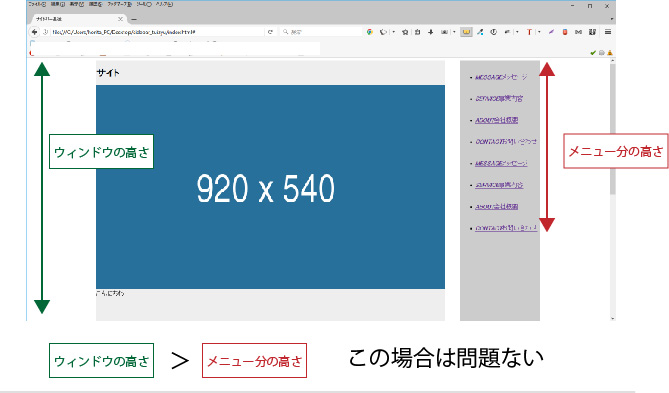This screenshot has height=393, width=669.
Task: Open the 編集 menu
Action: [58, 4]
